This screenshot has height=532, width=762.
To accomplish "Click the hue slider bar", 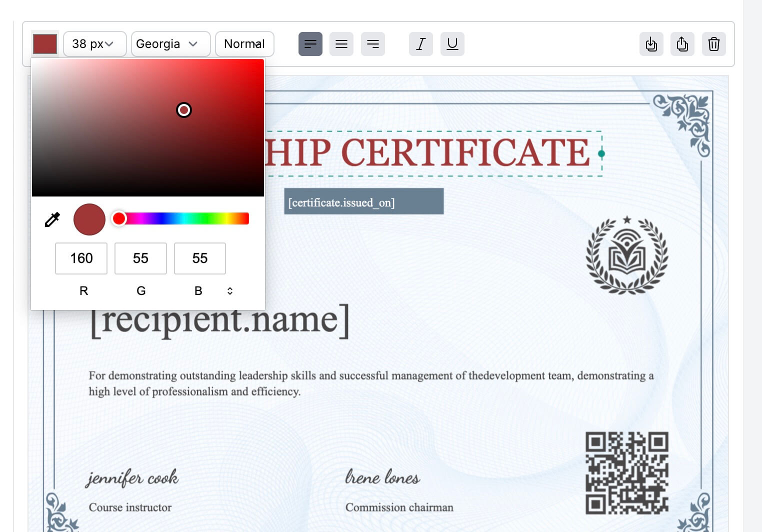I will [185, 218].
